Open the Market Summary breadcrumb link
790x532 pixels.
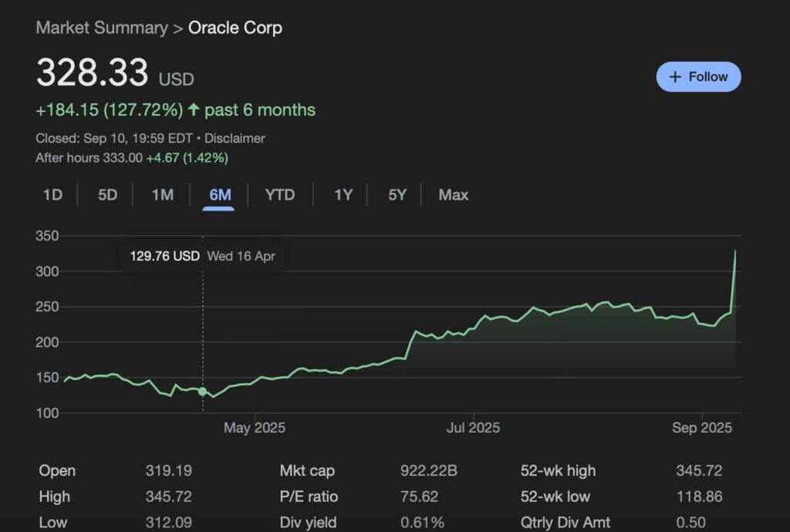102,28
